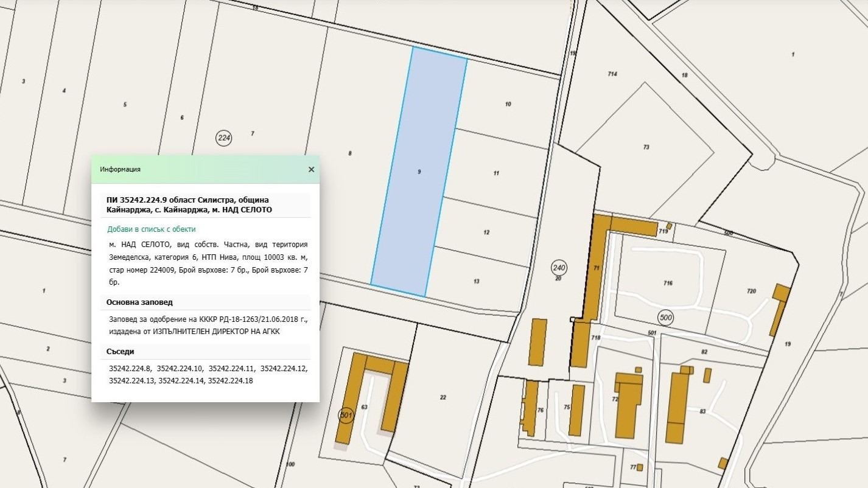Click neighbor parcel ID 35242.224.11
This screenshot has width=868, height=488.
click(x=231, y=368)
